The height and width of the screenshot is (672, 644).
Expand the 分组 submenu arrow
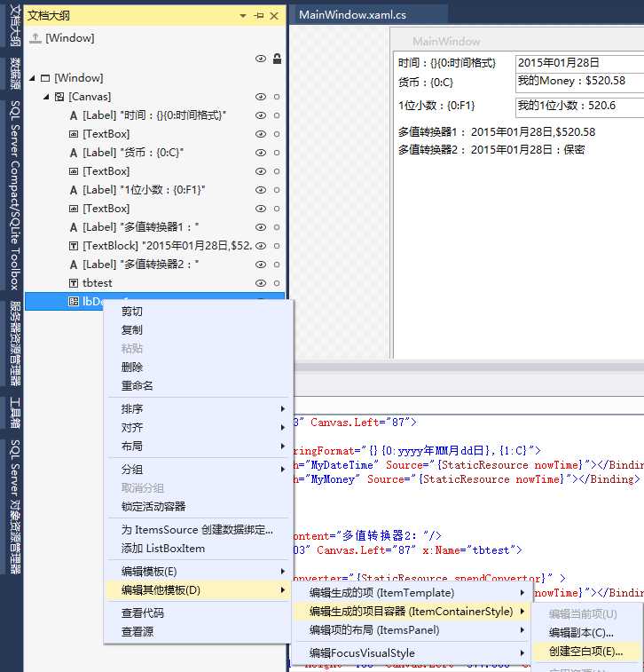coord(283,470)
